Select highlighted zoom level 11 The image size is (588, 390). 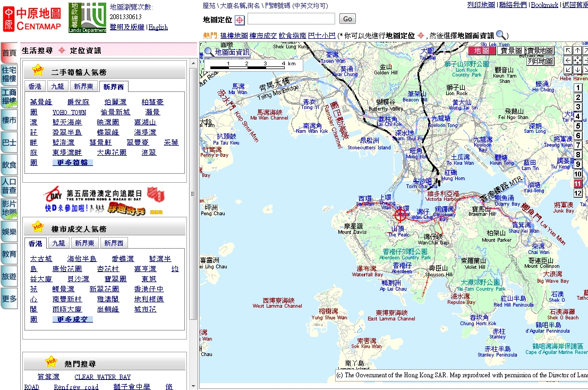[x=578, y=184]
